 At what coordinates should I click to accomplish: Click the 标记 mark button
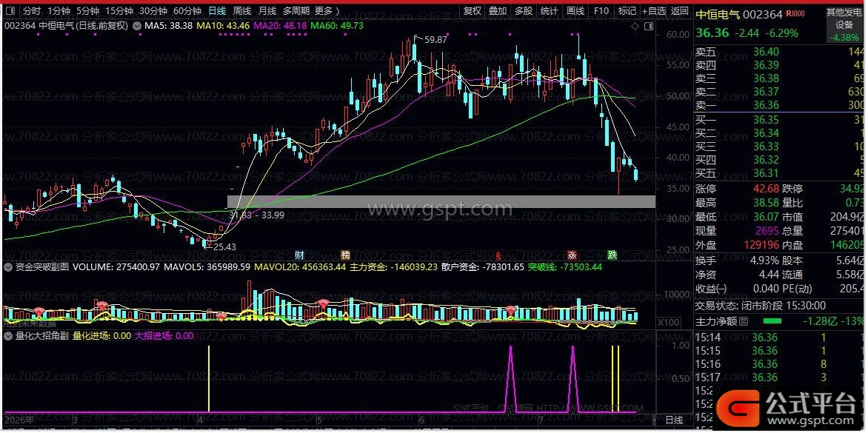tap(627, 11)
